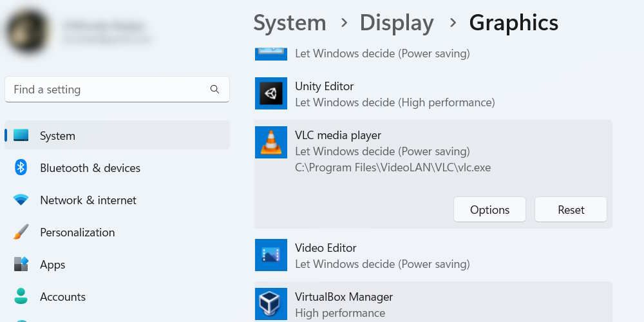Click the Apps icon in the sidebar
This screenshot has width=644, height=322.
[x=21, y=265]
